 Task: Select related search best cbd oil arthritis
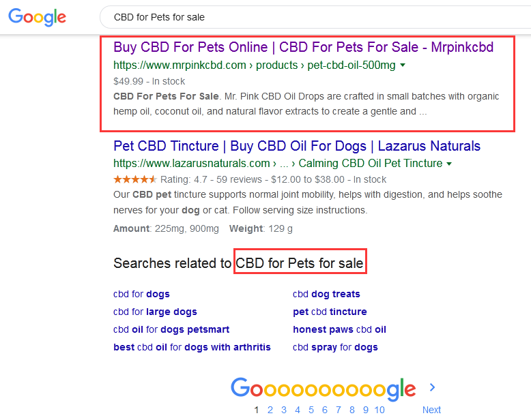tap(192, 347)
